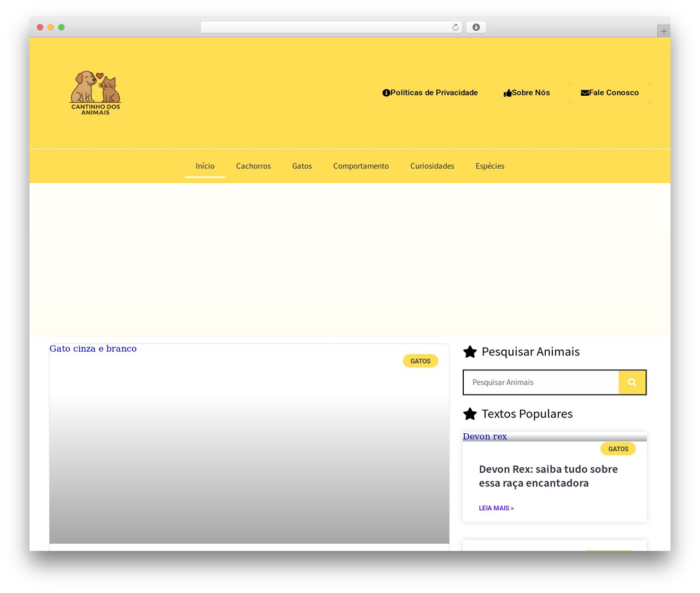This screenshot has width=700, height=593.
Task: Click the star icon beside Textos Populares
Action: [x=470, y=414]
